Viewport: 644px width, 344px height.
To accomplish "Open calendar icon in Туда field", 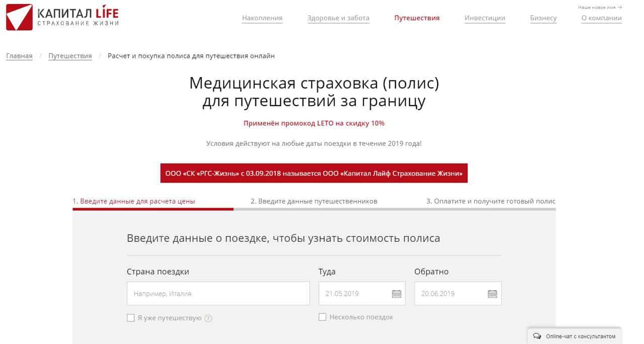I will click(396, 294).
